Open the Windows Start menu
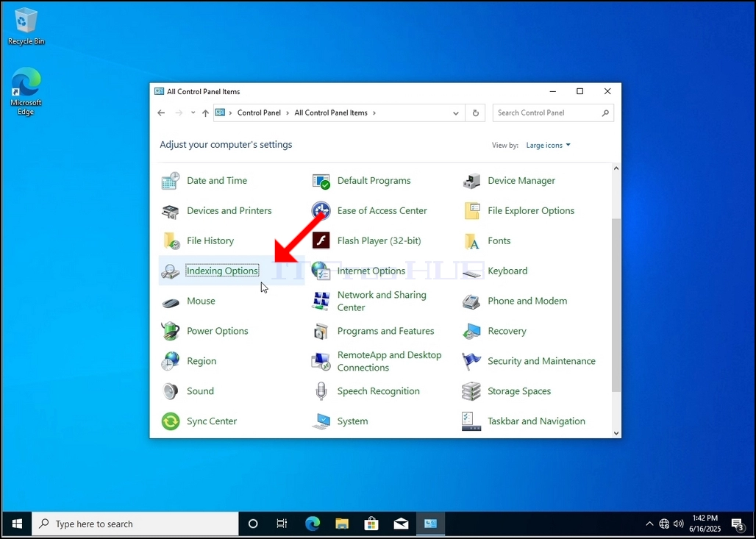 point(17,524)
